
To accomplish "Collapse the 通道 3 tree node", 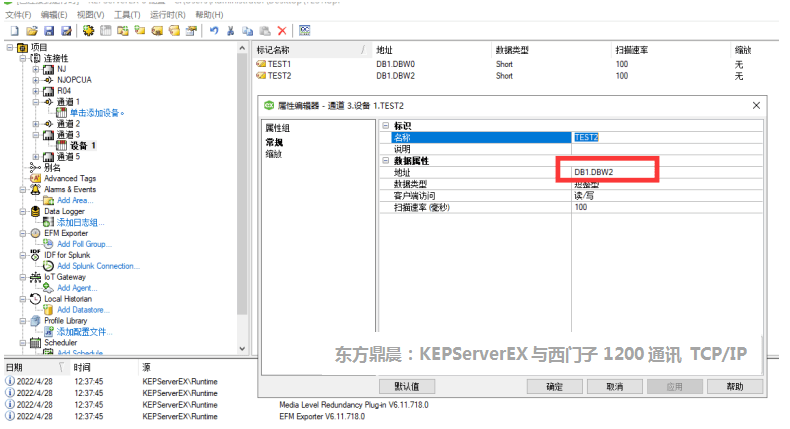I will click(36, 134).
